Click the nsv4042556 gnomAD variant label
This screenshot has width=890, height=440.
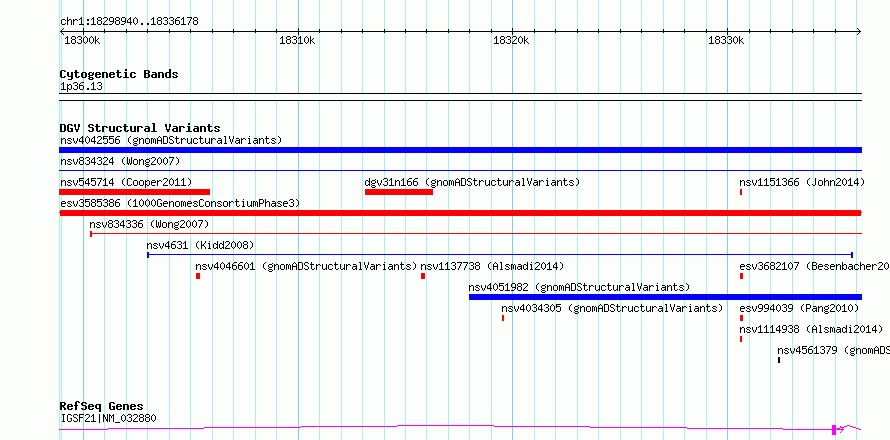(171, 140)
